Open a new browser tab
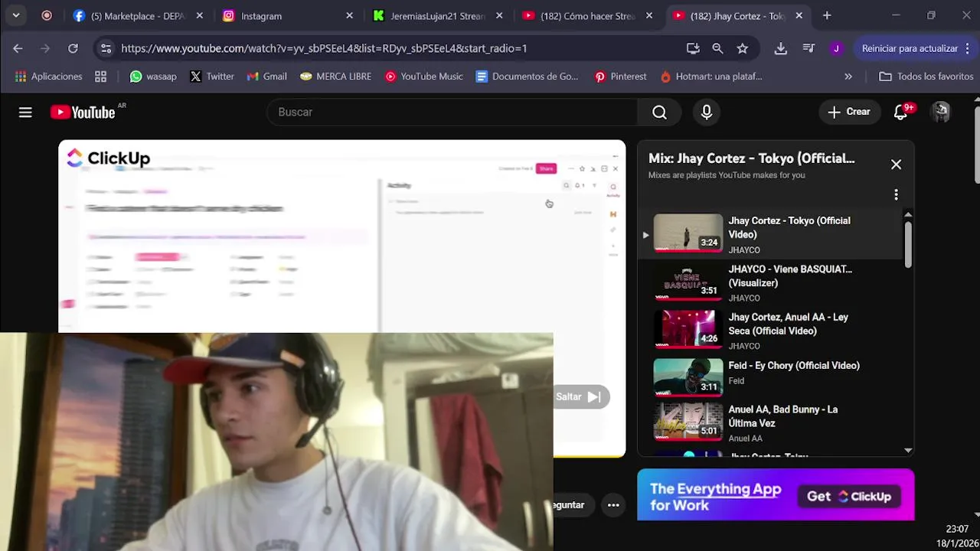Image resolution: width=980 pixels, height=551 pixels. coord(827,15)
